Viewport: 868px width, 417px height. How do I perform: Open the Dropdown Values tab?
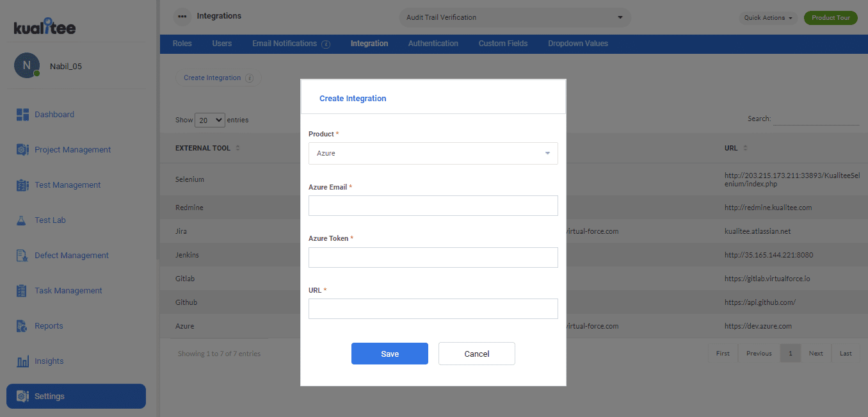[578, 44]
